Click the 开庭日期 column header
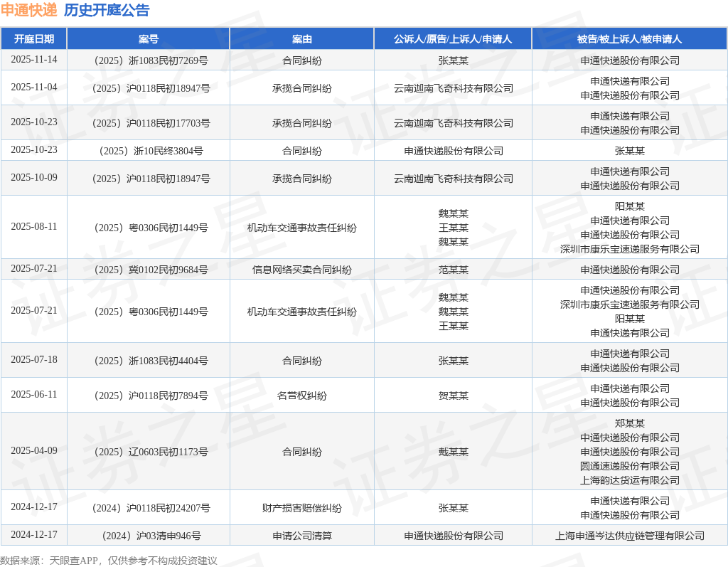This screenshot has height=567, width=728. (34, 39)
